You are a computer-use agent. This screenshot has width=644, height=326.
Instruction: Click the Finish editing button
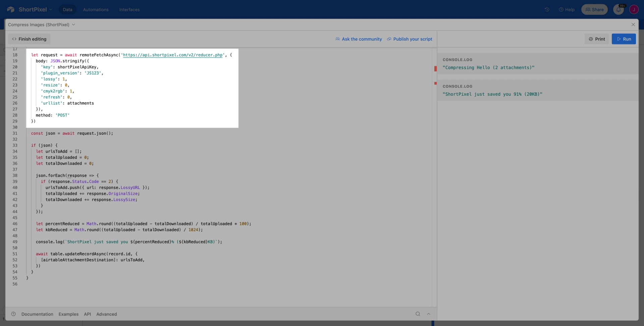pos(29,39)
